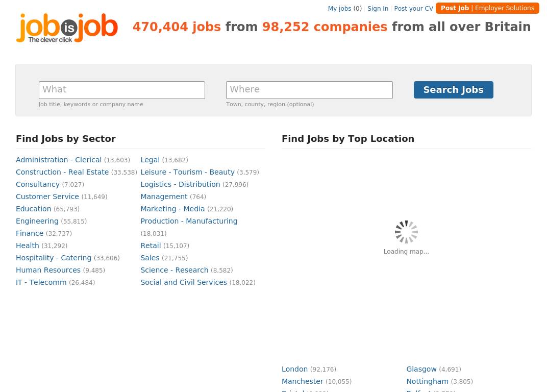Open Post your CV link
547x392 pixels.
coord(413,9)
